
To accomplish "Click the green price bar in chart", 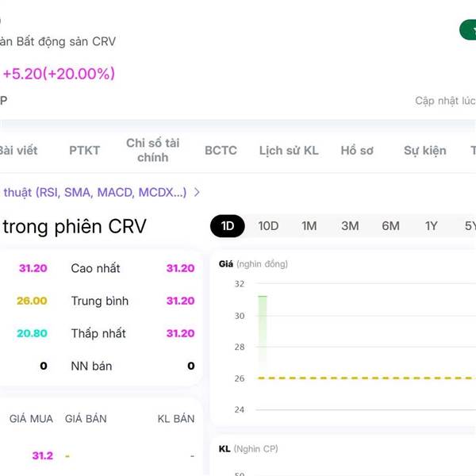I will coord(263,329).
